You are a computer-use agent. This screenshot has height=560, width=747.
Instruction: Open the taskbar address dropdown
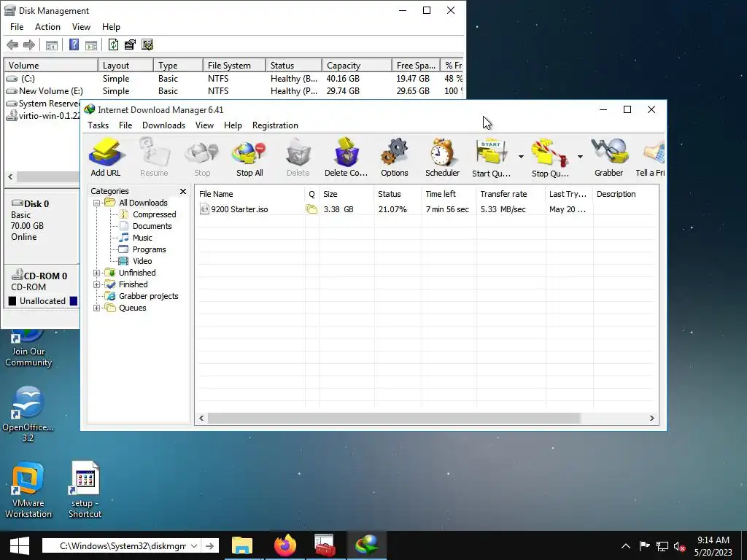194,545
